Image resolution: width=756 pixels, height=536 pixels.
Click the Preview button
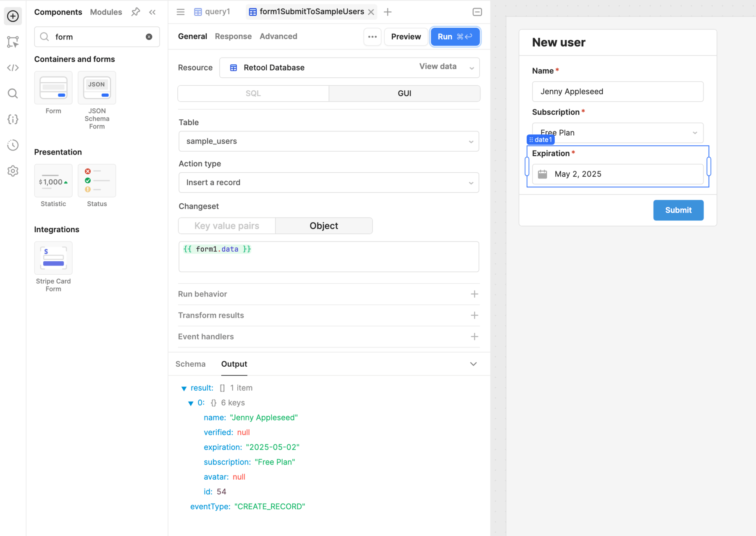(x=406, y=37)
